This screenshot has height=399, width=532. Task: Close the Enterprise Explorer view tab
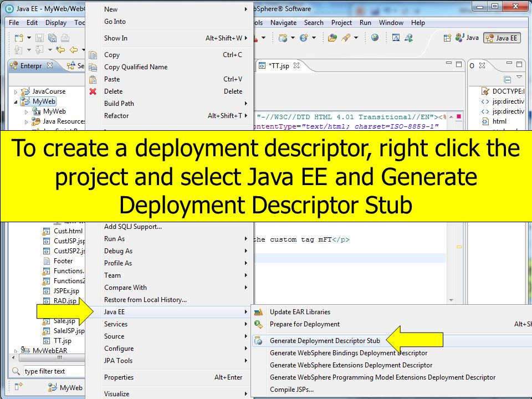[x=49, y=65]
